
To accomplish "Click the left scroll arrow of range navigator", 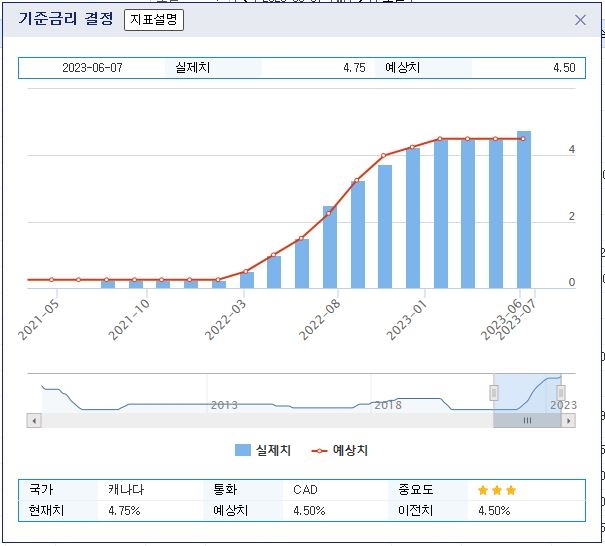I will (34, 420).
